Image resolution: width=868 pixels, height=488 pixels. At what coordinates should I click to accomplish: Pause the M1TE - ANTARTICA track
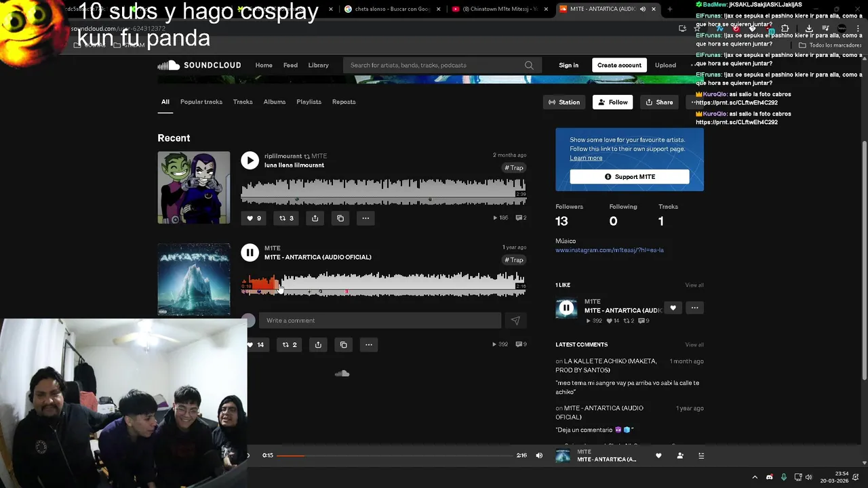click(250, 253)
